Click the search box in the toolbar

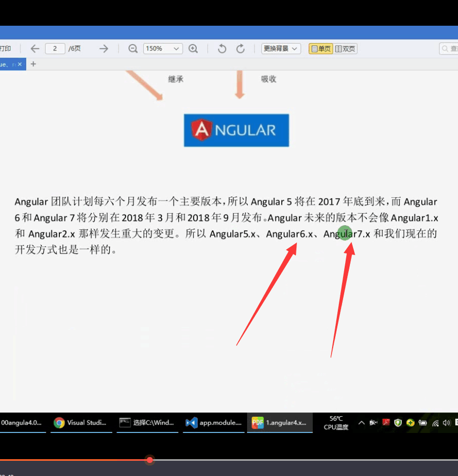pos(449,49)
